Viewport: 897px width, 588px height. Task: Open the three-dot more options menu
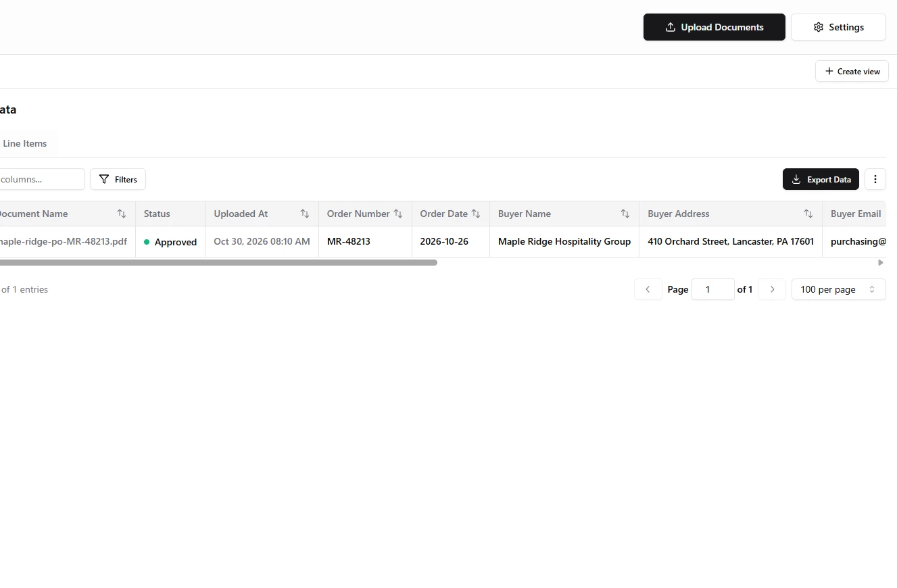coord(875,179)
